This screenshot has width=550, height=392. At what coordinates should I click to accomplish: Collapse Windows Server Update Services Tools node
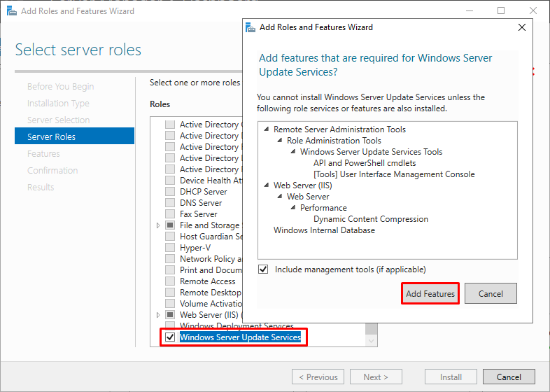pyautogui.click(x=293, y=152)
